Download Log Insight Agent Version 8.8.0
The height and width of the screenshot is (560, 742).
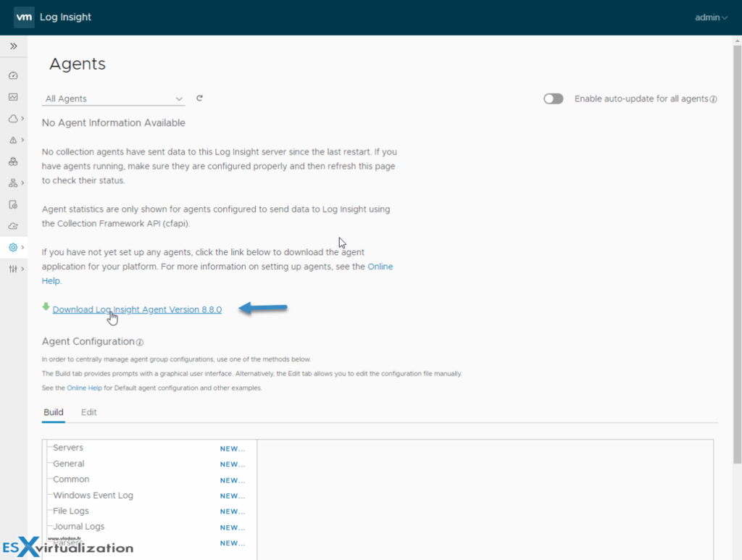coord(137,309)
